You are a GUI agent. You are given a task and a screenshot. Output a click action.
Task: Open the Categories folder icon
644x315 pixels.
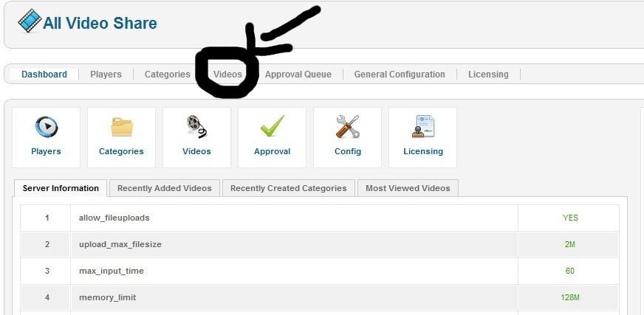click(122, 127)
